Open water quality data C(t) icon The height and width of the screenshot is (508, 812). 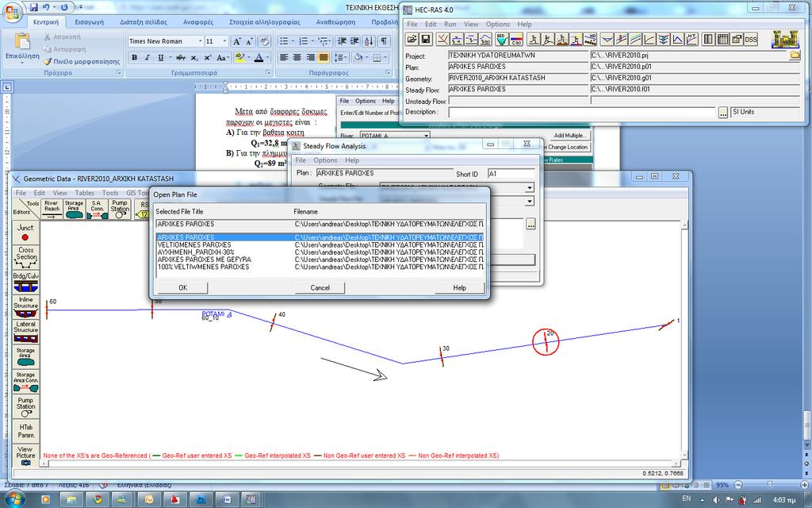coord(515,40)
